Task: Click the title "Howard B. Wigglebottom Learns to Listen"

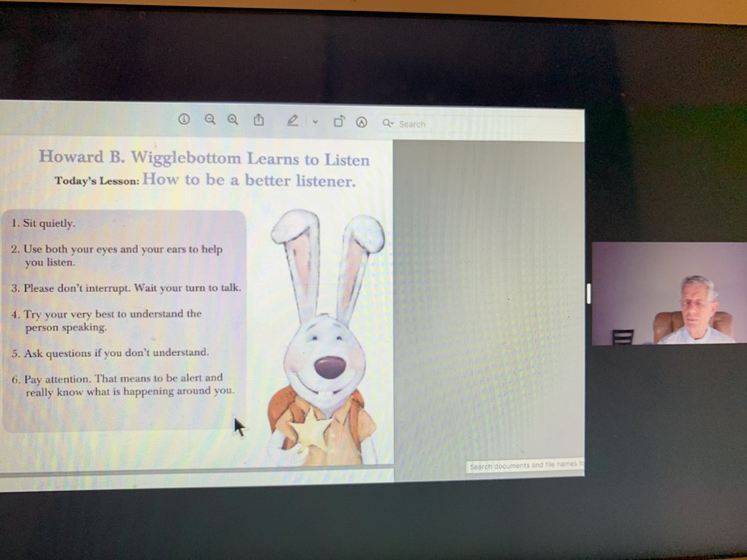Action: (x=204, y=158)
